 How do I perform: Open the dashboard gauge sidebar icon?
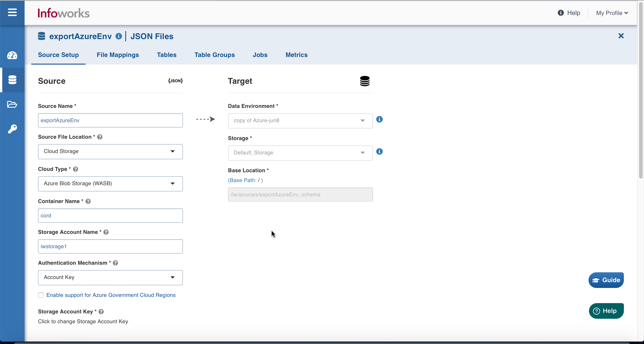pos(12,55)
